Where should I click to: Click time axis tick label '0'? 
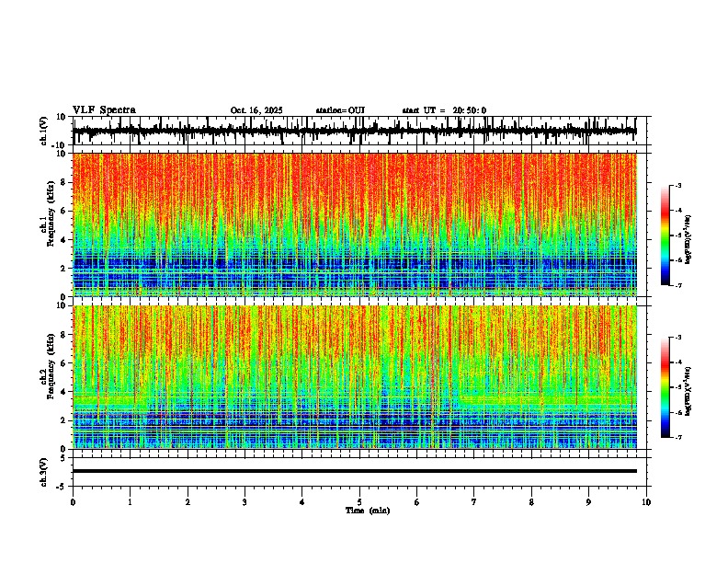73,502
